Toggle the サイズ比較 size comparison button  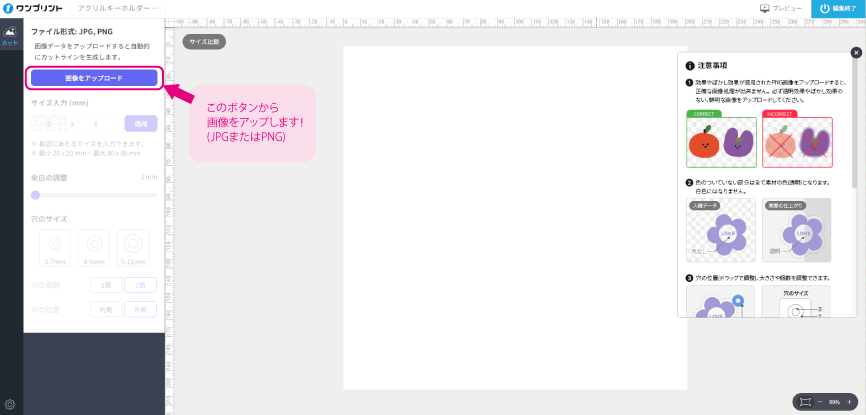click(204, 42)
